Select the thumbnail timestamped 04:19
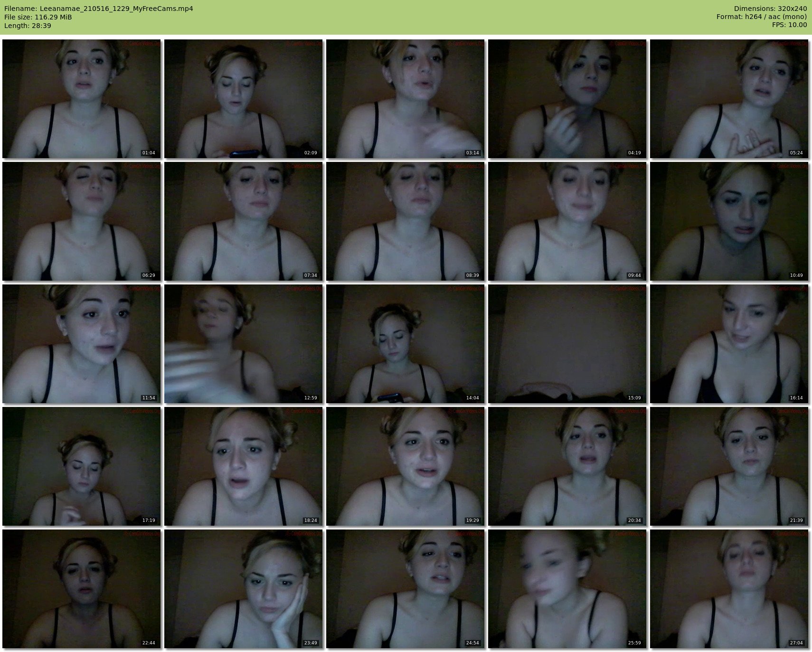 tap(567, 99)
